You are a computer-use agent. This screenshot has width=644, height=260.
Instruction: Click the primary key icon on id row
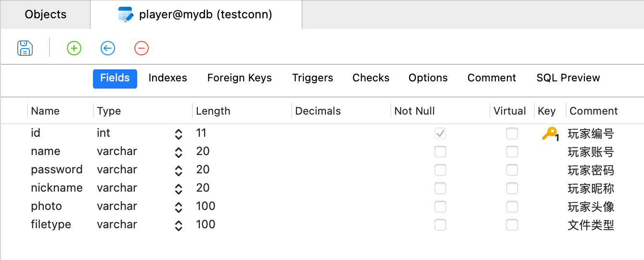(550, 134)
